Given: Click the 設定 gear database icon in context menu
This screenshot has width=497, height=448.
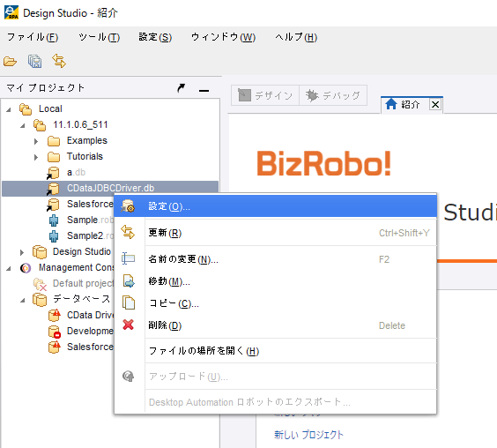Looking at the screenshot, I should coord(128,206).
